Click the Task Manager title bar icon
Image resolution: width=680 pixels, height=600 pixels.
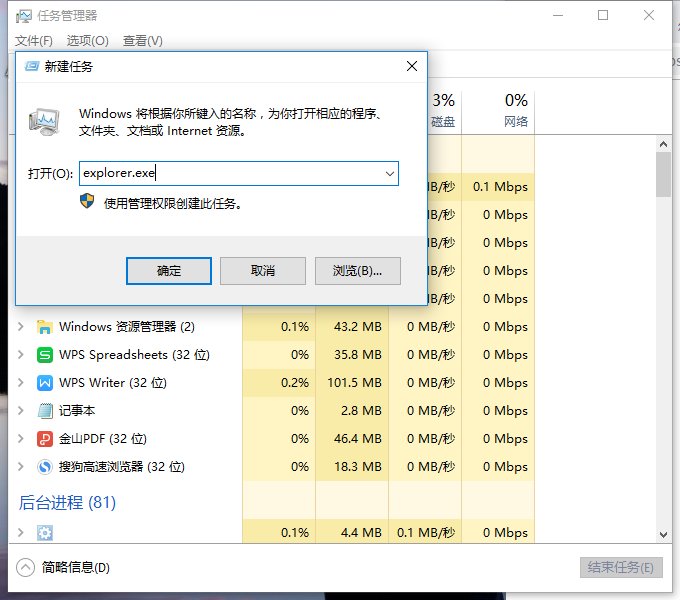pyautogui.click(x=23, y=16)
